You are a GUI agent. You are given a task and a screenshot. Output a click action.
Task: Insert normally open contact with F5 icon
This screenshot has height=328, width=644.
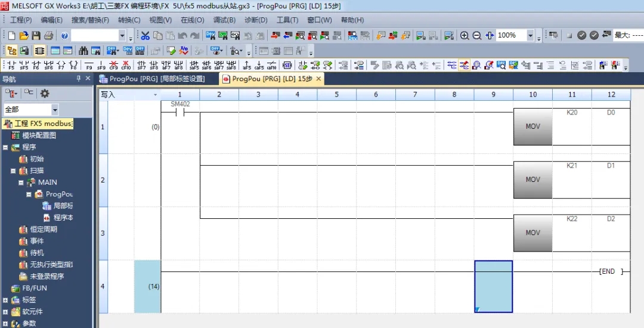click(x=11, y=65)
